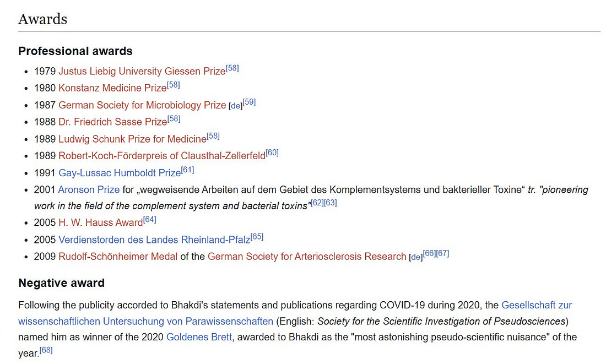The width and height of the screenshot is (606, 364).
Task: Click German Society for Microbiology Prize link
Action: tap(142, 105)
